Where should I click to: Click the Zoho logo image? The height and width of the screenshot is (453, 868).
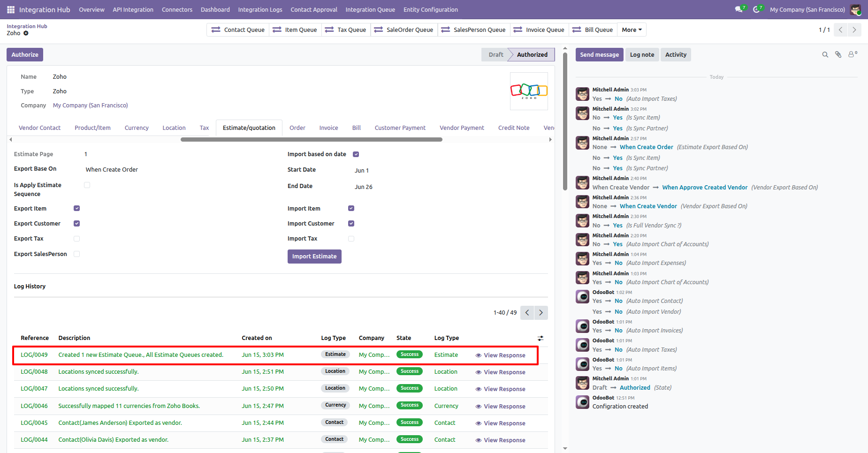pyautogui.click(x=529, y=91)
